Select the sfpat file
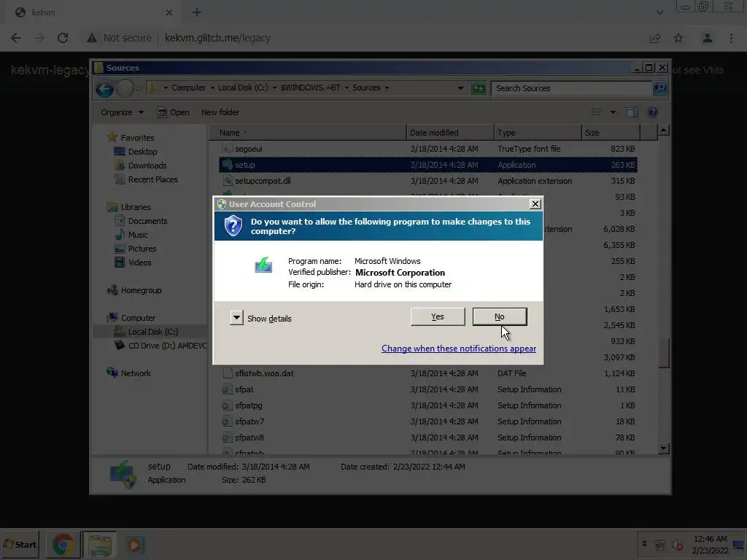 click(x=428, y=389)
